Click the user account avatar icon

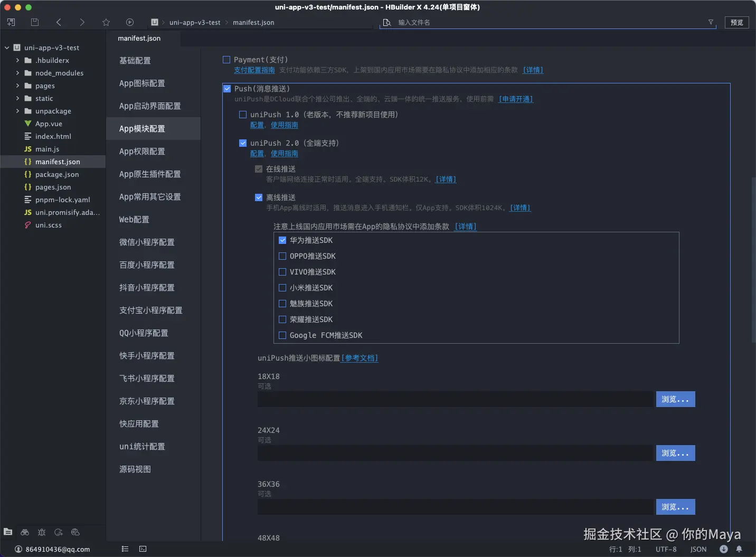18,549
